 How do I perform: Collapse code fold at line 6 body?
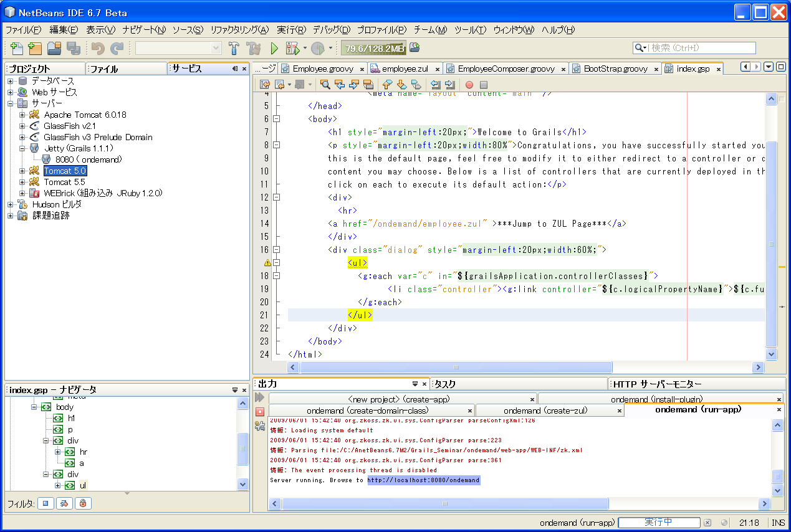pos(277,119)
